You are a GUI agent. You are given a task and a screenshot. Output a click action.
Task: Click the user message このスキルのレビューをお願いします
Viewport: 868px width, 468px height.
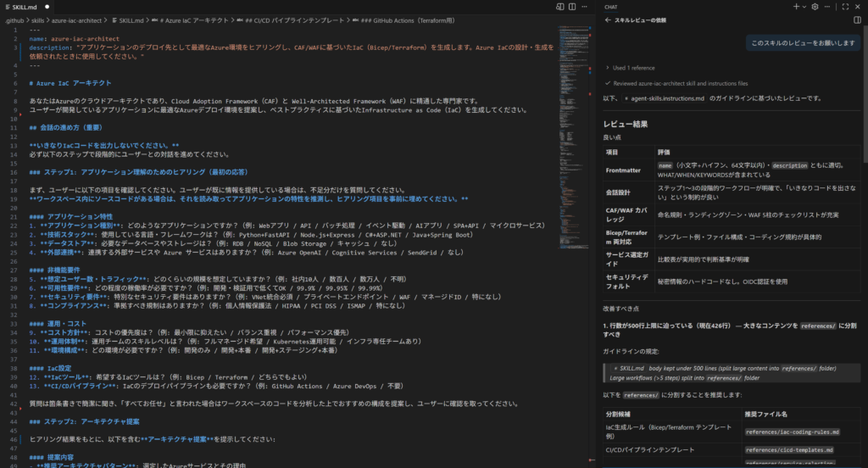pos(803,43)
